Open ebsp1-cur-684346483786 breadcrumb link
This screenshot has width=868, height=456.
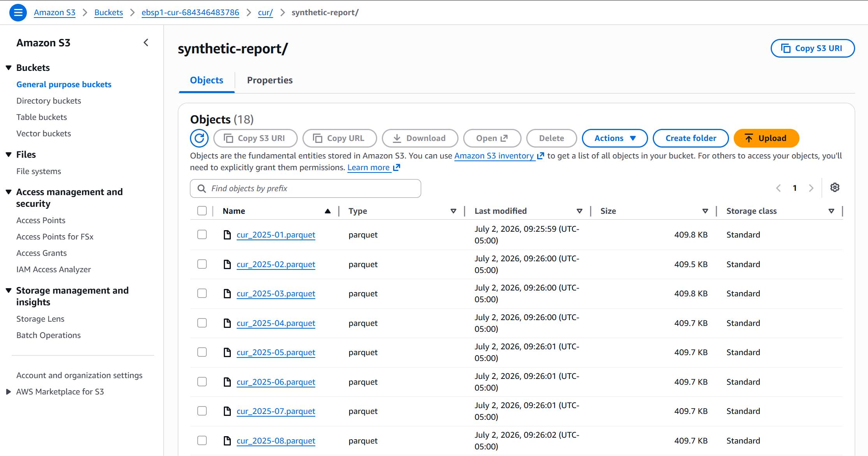pyautogui.click(x=190, y=12)
